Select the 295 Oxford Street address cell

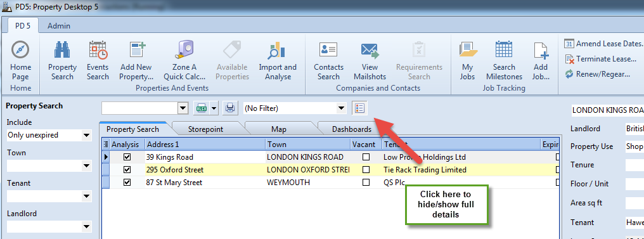[x=205, y=170]
